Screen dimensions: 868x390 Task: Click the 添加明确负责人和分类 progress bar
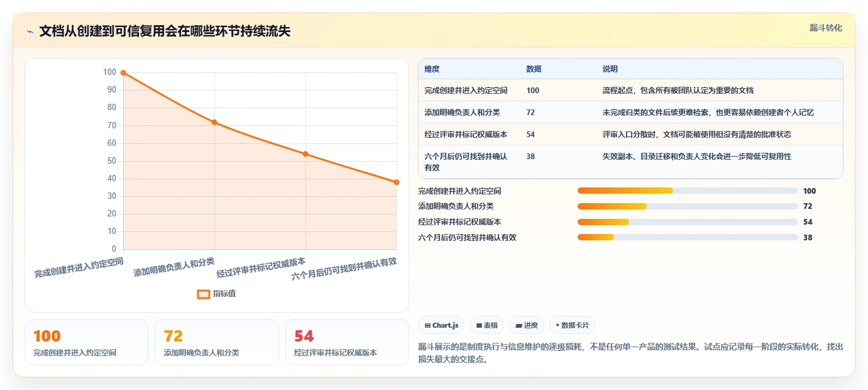tap(688, 206)
